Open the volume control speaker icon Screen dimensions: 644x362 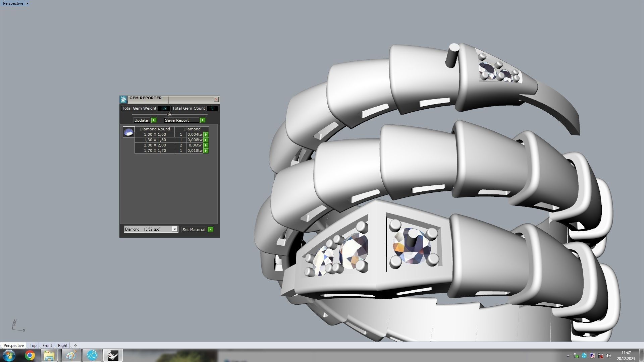[x=608, y=356]
